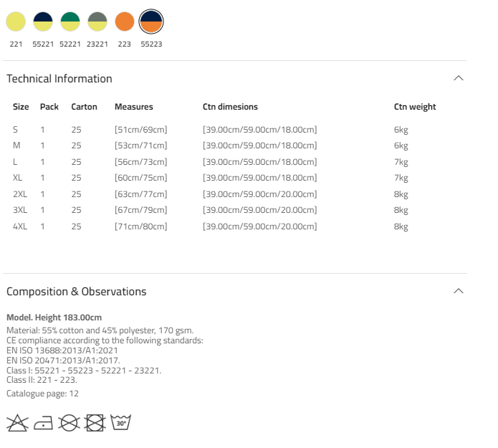Click the Technical Information heading
Image resolution: width=498 pixels, height=448 pixels.
pyautogui.click(x=59, y=78)
